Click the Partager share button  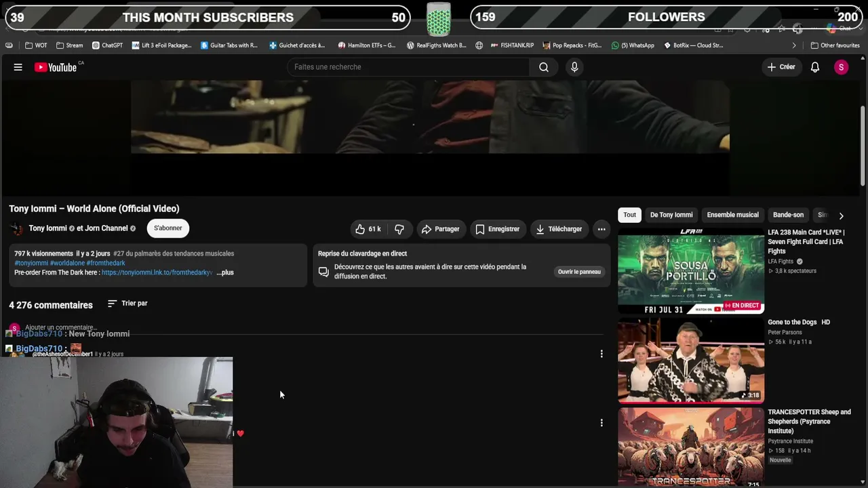click(441, 229)
